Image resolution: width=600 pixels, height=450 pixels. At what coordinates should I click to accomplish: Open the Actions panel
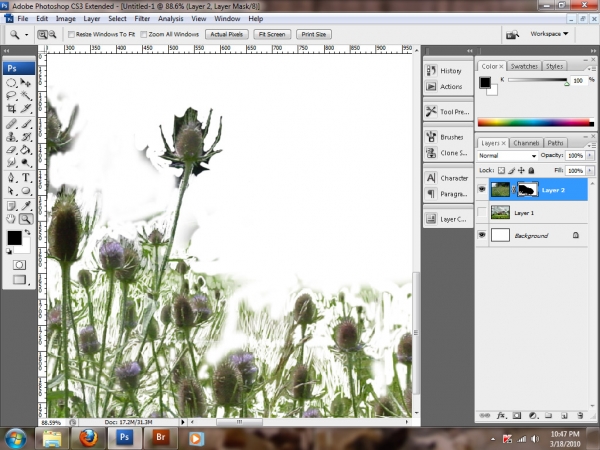coord(448,86)
